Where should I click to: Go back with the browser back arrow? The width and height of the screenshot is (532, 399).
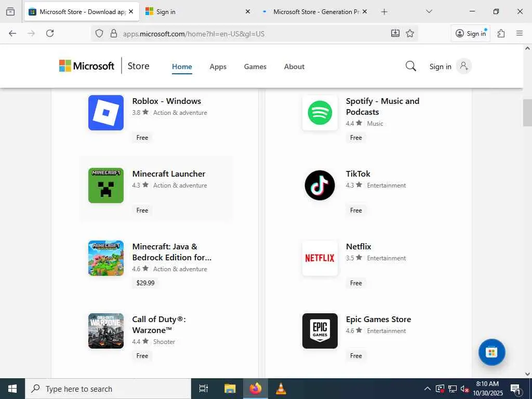[12, 33]
